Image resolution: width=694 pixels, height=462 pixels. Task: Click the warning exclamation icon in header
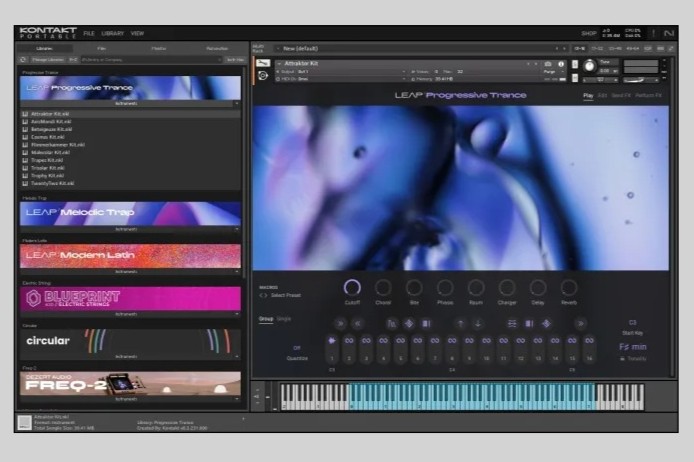[653, 33]
